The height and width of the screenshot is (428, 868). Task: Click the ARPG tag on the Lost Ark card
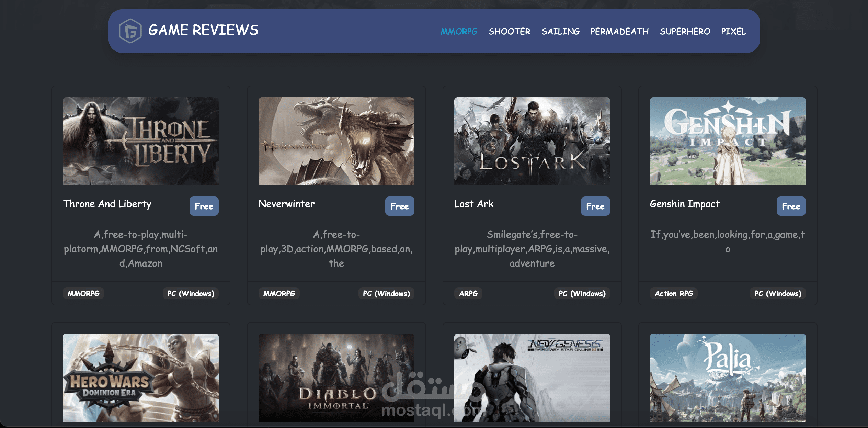click(468, 293)
